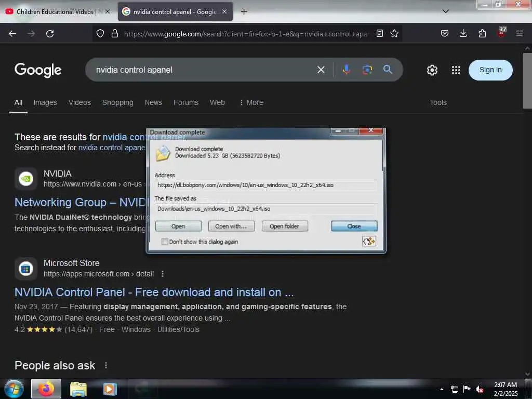
Task: Select the Videos search tab
Action: pyautogui.click(x=79, y=102)
